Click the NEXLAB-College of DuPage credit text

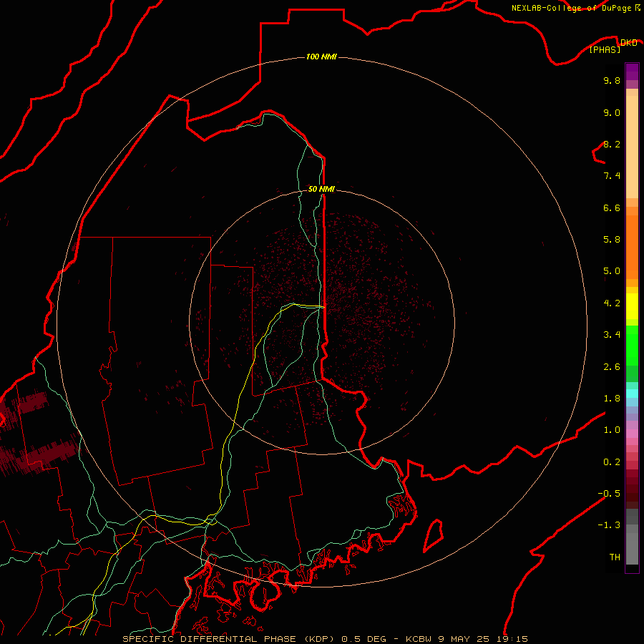click(575, 8)
